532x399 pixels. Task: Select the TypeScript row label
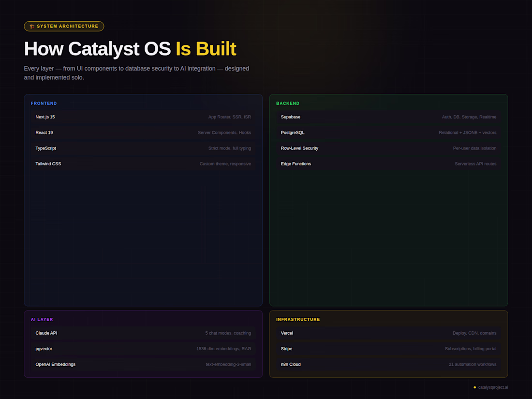[x=46, y=148]
